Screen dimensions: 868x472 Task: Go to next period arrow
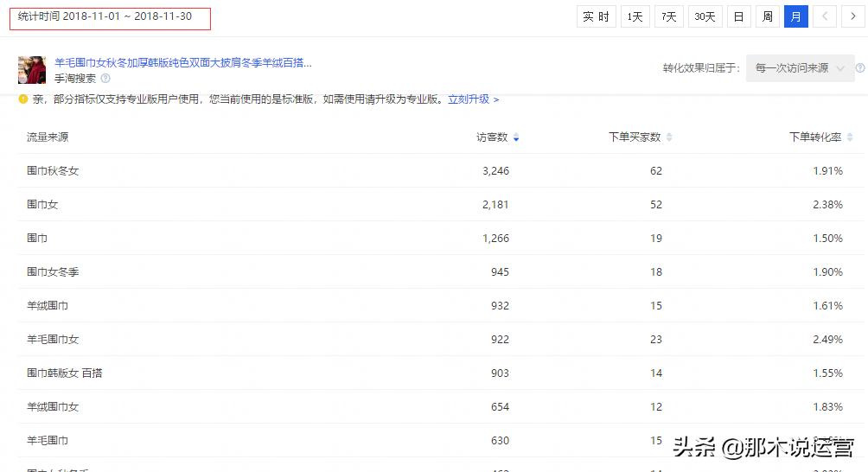(x=853, y=16)
